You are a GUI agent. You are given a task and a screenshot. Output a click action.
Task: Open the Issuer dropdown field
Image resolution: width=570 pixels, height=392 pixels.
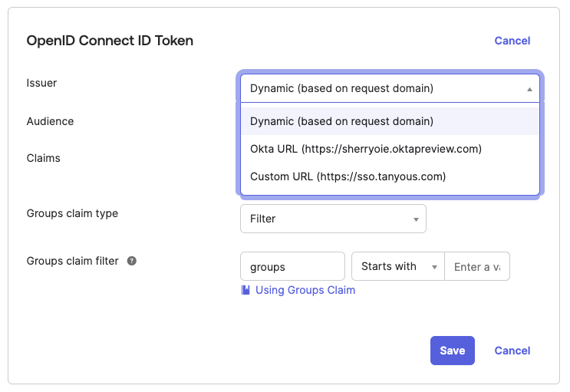pyautogui.click(x=390, y=88)
